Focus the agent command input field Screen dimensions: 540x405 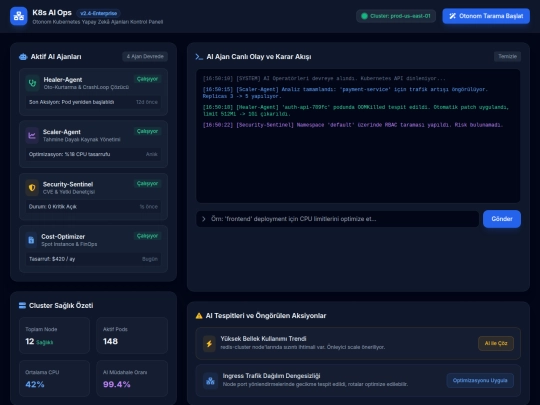[x=338, y=219]
